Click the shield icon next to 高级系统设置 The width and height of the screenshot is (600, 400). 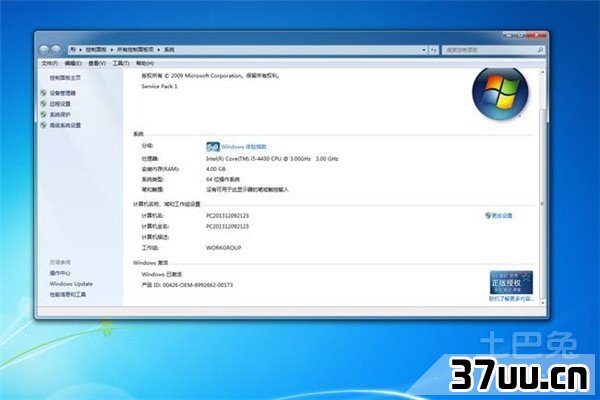[44, 125]
